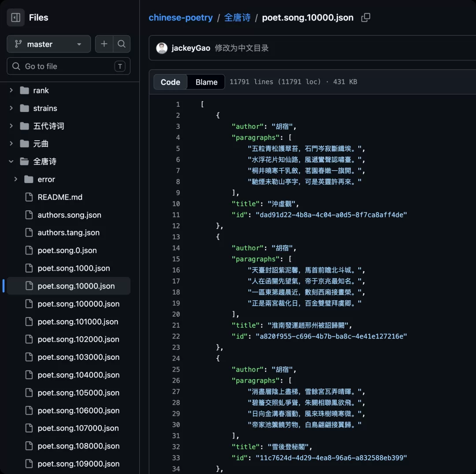Click the README.md file icon
Image resolution: width=476 pixels, height=474 pixels.
click(x=29, y=197)
